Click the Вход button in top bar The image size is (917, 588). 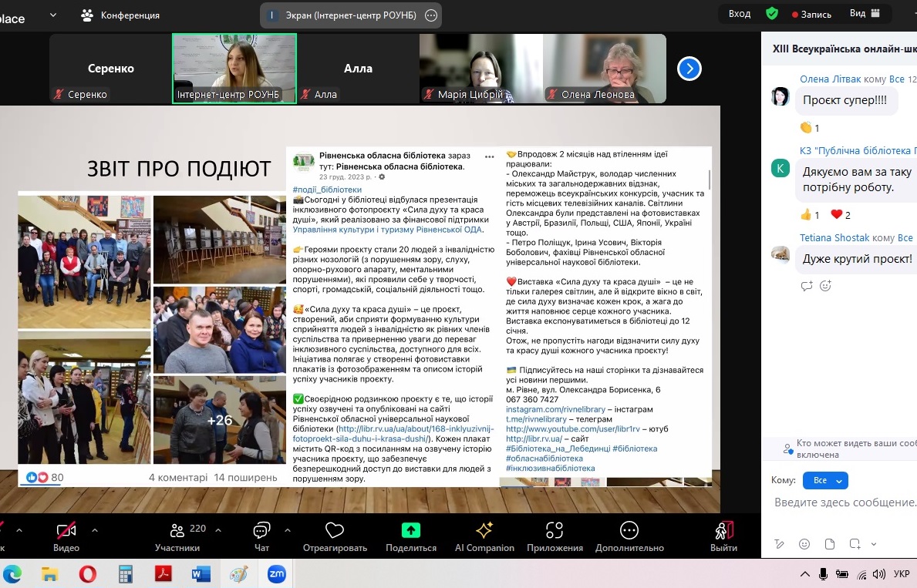point(739,14)
